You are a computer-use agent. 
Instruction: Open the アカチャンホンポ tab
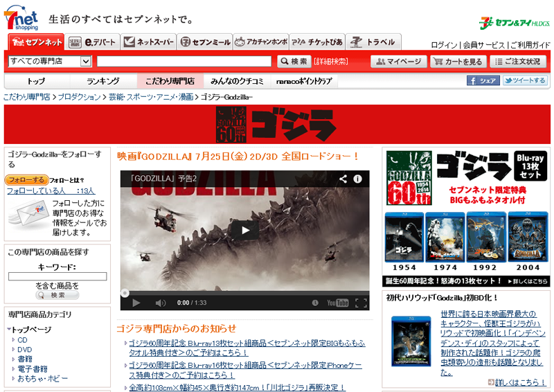pos(261,42)
